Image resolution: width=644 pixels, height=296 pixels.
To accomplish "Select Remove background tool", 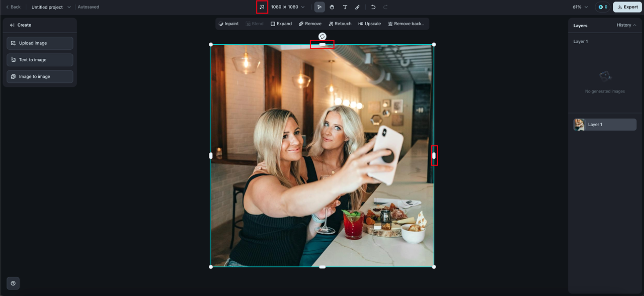I will pyautogui.click(x=406, y=24).
